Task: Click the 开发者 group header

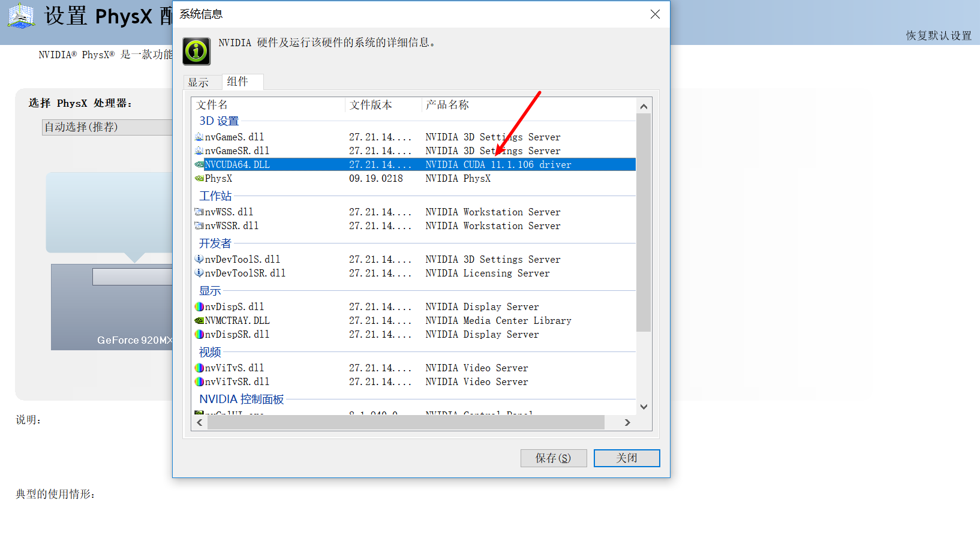Action: 215,244
